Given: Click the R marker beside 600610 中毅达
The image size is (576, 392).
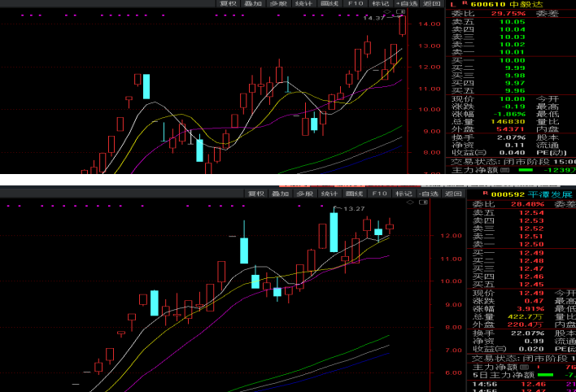Looking at the screenshot, I should pyautogui.click(x=465, y=3).
